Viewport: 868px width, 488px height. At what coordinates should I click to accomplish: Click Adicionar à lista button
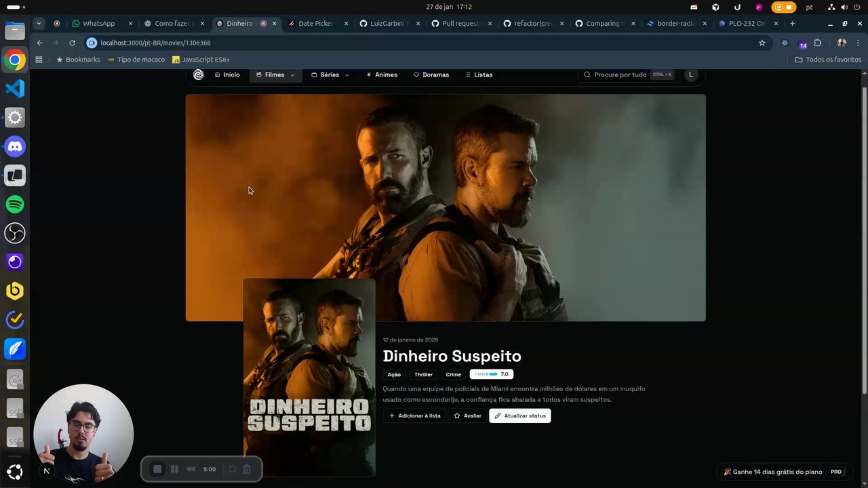(414, 415)
